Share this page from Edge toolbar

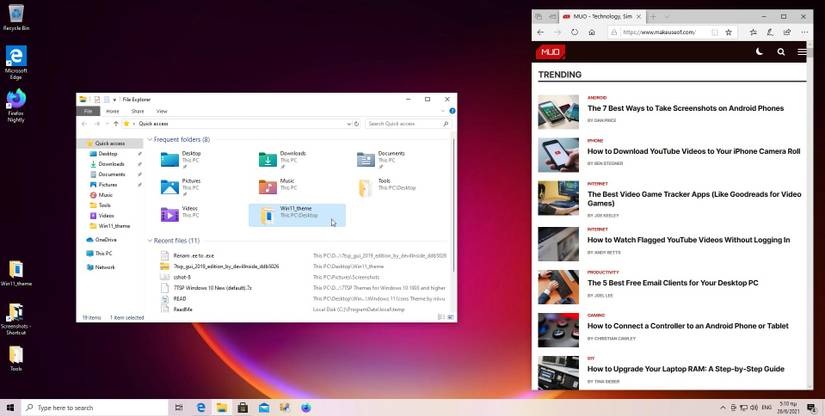pyautogui.click(x=787, y=32)
